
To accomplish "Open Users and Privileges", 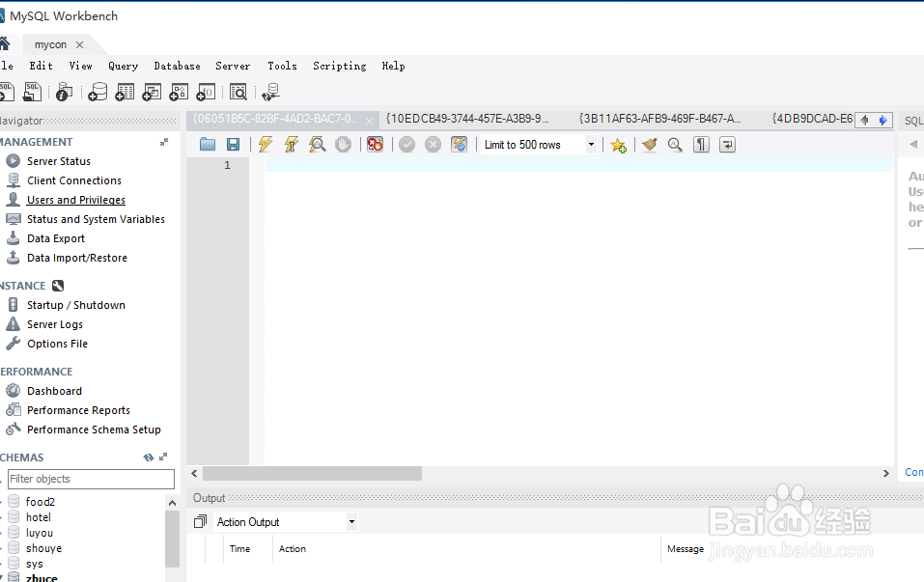I will 76,201.
